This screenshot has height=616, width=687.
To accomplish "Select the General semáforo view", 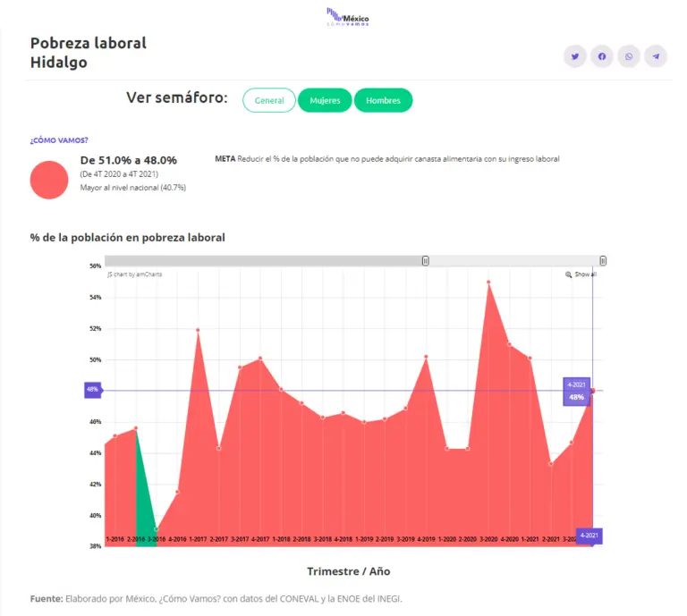I will 268,101.
